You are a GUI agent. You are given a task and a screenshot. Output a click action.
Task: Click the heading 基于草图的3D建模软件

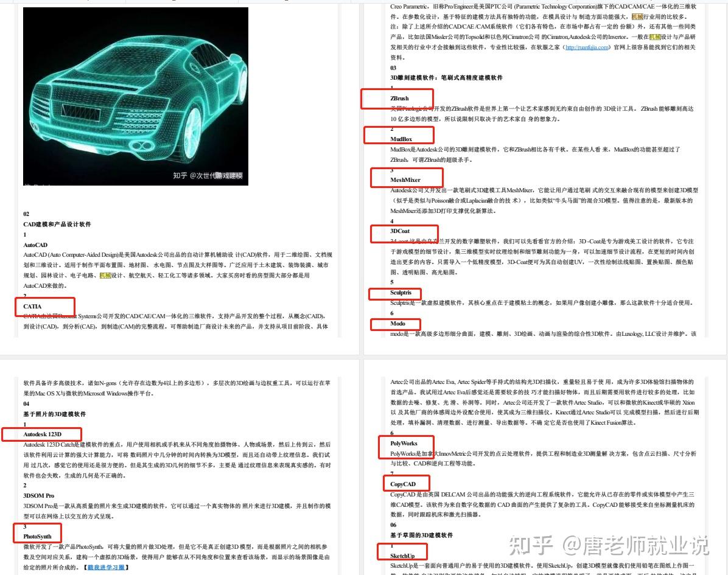point(422,535)
